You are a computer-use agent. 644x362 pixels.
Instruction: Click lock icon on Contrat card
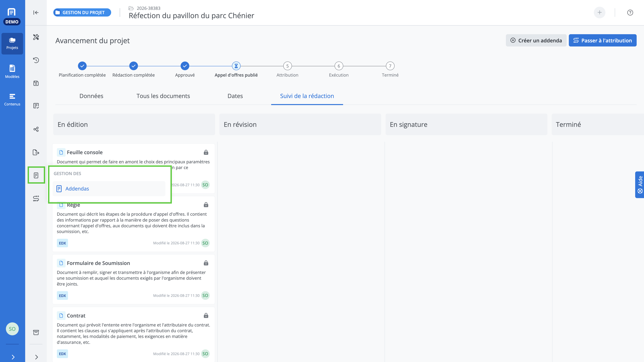click(206, 315)
